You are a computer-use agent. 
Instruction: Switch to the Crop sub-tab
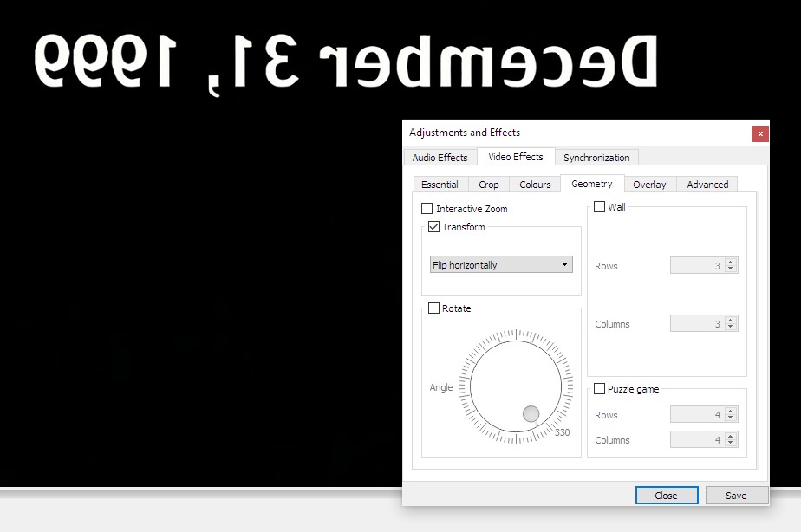coord(488,185)
